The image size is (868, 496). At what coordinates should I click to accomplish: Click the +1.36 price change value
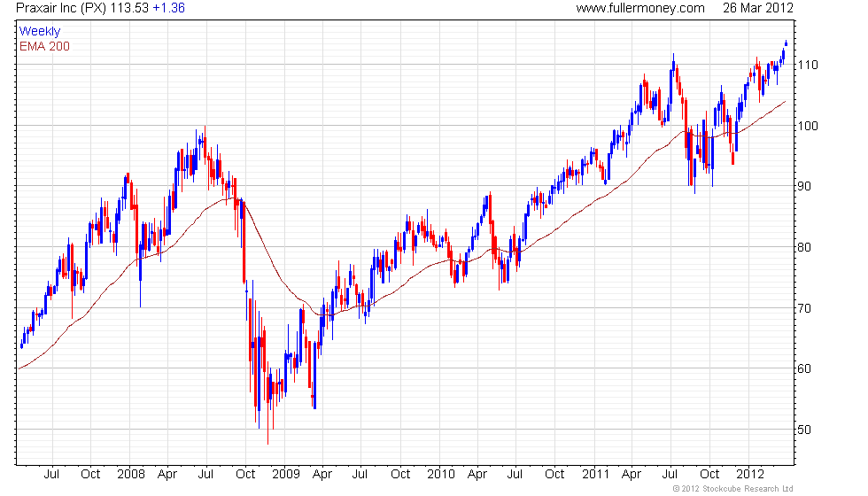click(169, 8)
